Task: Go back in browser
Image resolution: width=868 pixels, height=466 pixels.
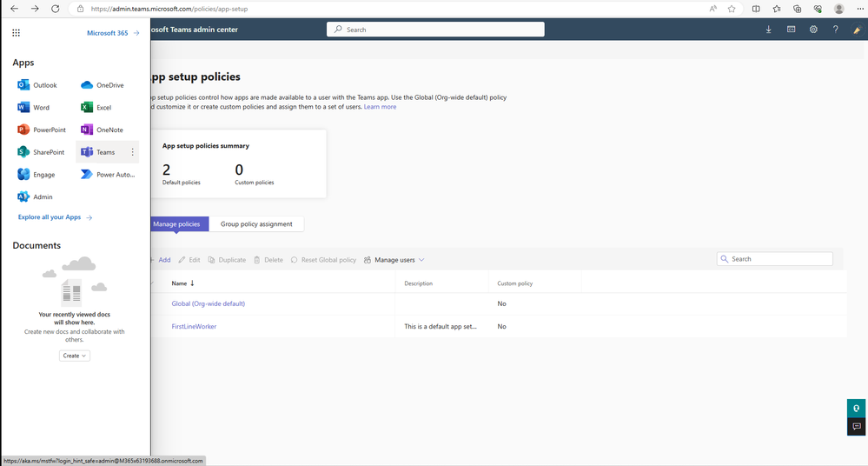Action: [x=15, y=9]
